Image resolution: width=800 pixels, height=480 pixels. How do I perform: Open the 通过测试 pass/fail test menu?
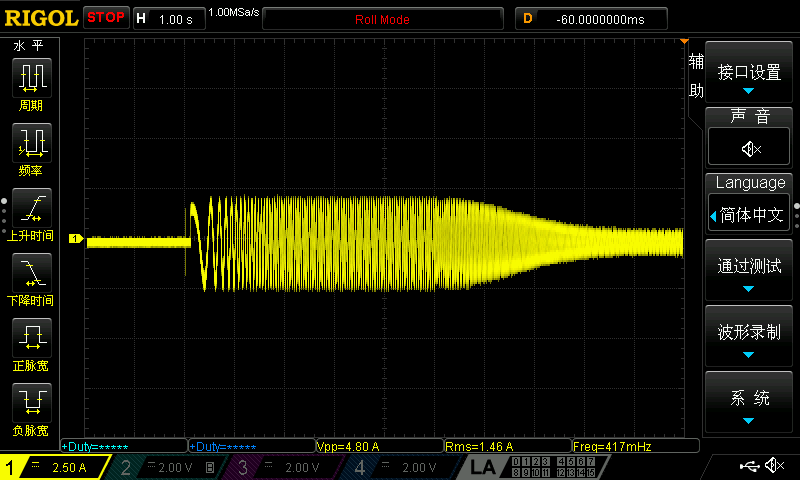[x=748, y=270]
